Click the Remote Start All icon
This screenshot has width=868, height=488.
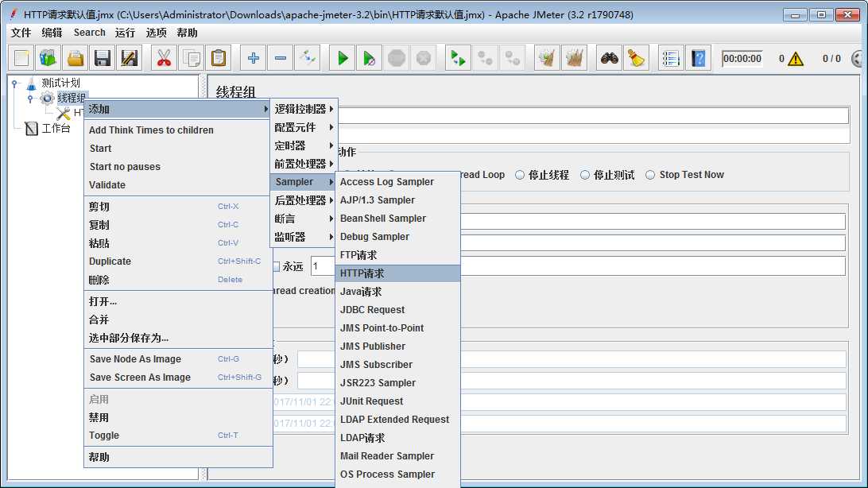tap(459, 58)
